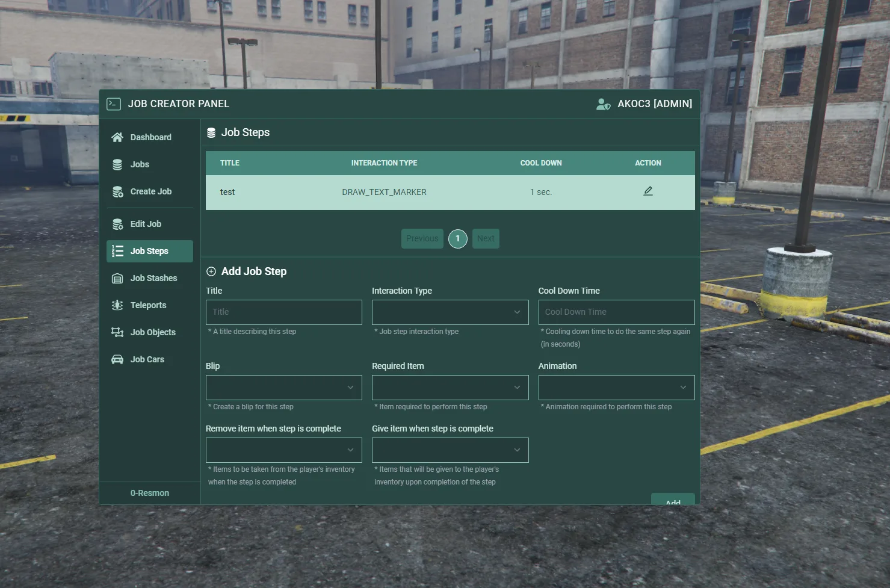Click the stack icon next to Job Steps heading
This screenshot has height=588, width=890.
point(211,133)
